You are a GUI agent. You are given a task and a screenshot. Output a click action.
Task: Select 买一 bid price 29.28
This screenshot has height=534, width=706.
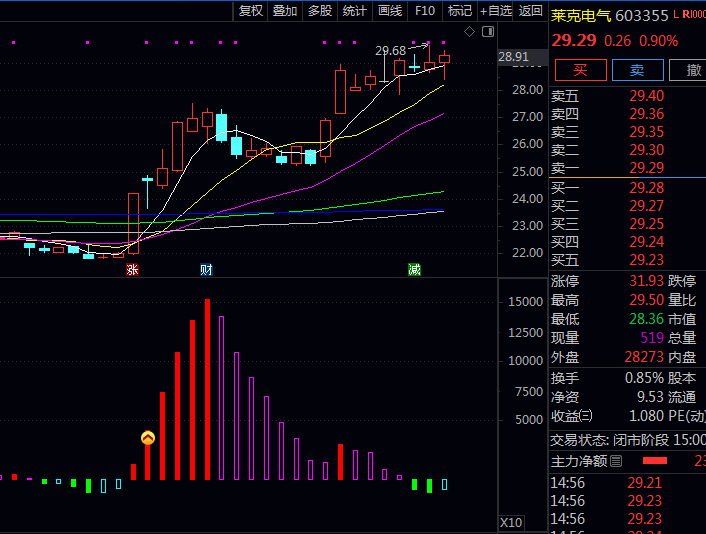point(647,187)
